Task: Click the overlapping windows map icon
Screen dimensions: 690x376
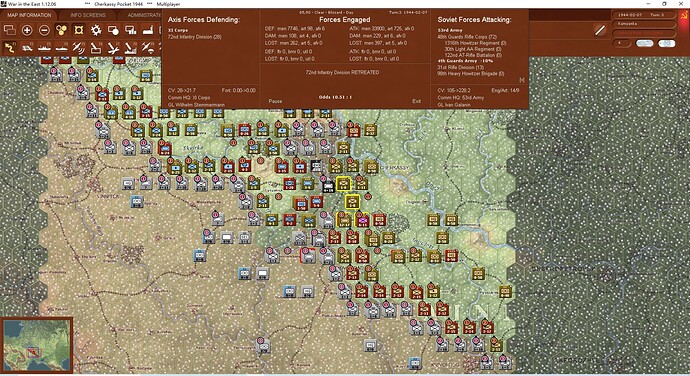Action: 10,30
